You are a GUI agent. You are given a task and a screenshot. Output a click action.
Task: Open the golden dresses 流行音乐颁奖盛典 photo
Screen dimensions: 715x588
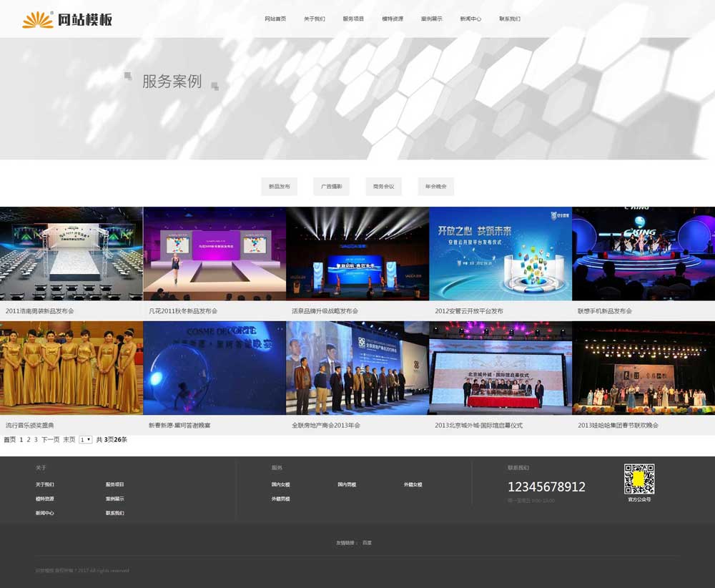(71, 368)
